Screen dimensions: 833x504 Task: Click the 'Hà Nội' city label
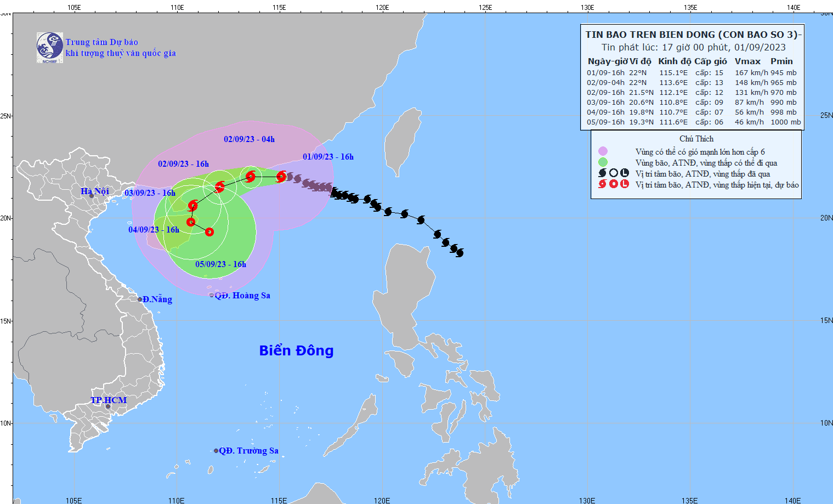[95, 191]
